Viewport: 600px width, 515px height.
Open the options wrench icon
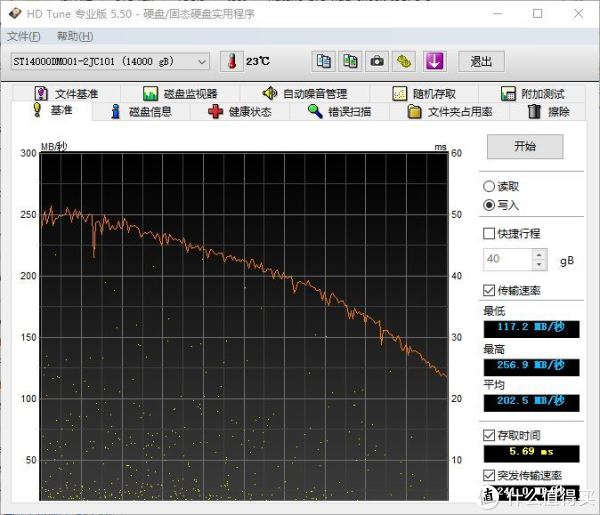[404, 61]
